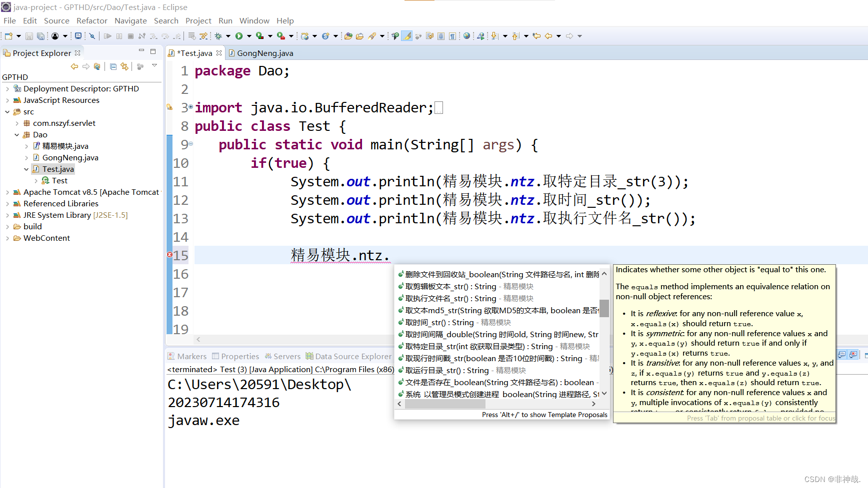
Task: Collapse the Dao package node
Action: point(16,134)
